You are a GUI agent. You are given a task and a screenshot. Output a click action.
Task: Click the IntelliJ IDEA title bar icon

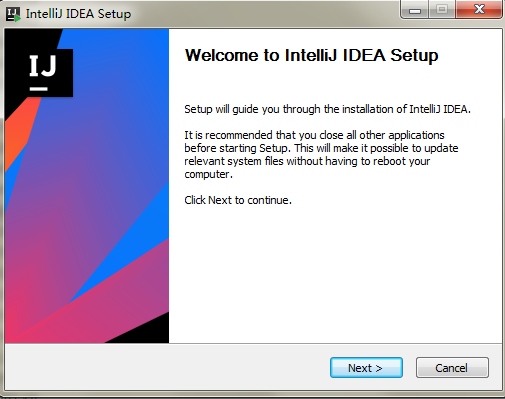click(x=13, y=14)
